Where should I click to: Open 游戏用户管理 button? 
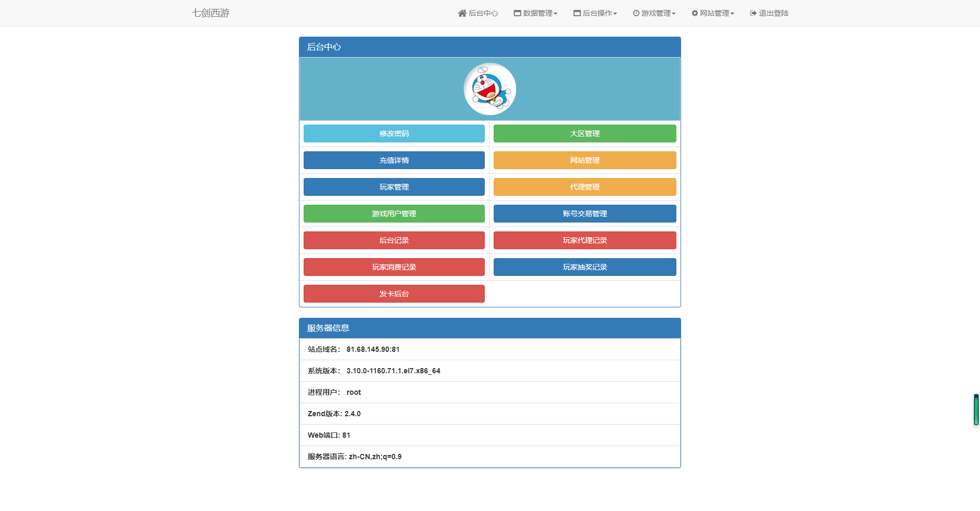tap(394, 214)
